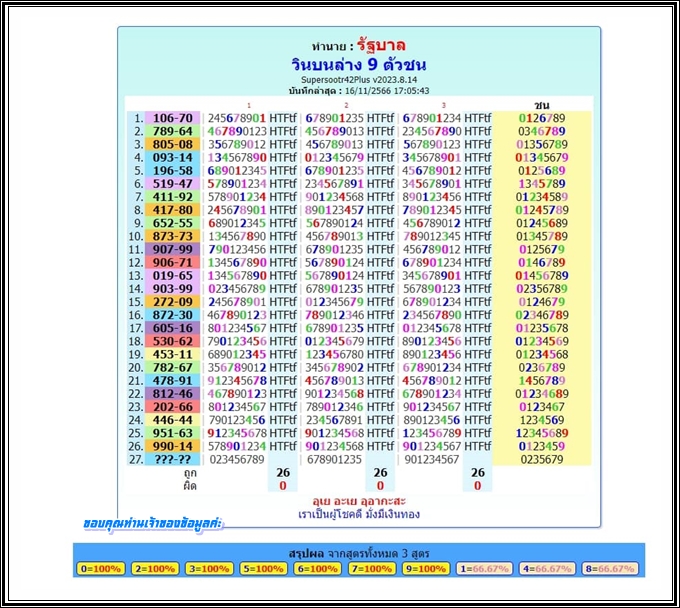The height and width of the screenshot is (608, 680).
Task: Select result cell 789-64
Action: point(173,131)
